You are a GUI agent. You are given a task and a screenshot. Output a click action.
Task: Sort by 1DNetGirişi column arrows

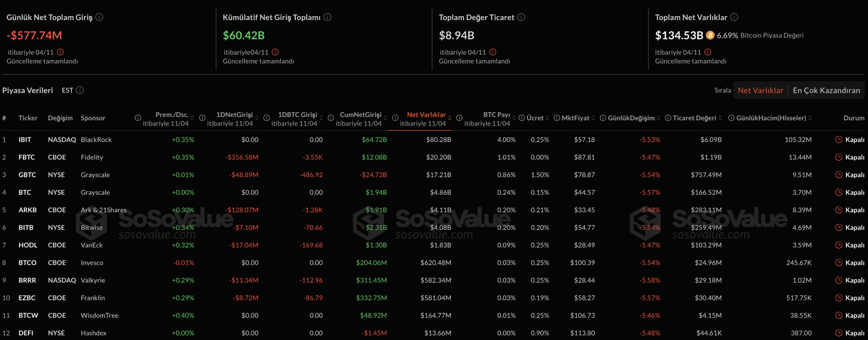tap(257, 118)
